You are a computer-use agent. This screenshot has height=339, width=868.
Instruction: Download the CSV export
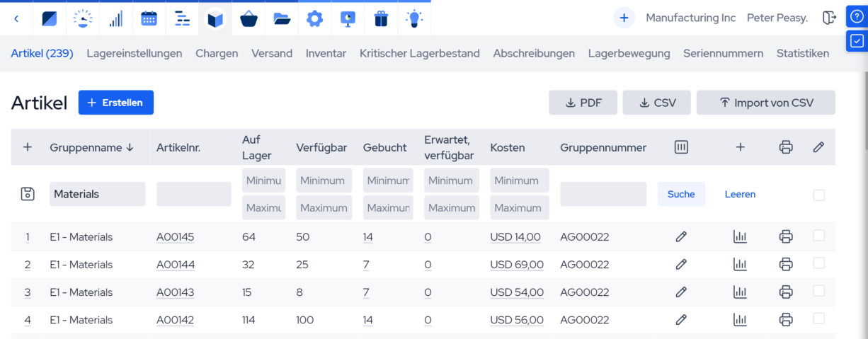pos(656,103)
